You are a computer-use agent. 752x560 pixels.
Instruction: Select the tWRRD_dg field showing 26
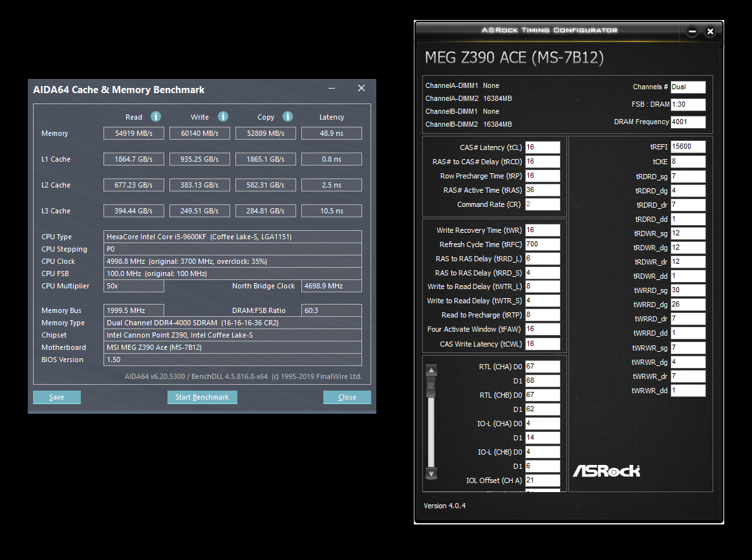[688, 305]
